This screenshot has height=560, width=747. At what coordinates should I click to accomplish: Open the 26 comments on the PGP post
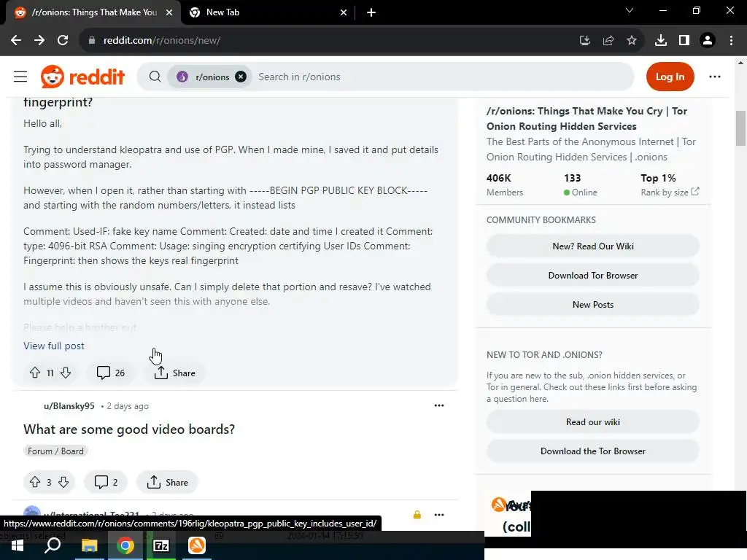pos(111,373)
